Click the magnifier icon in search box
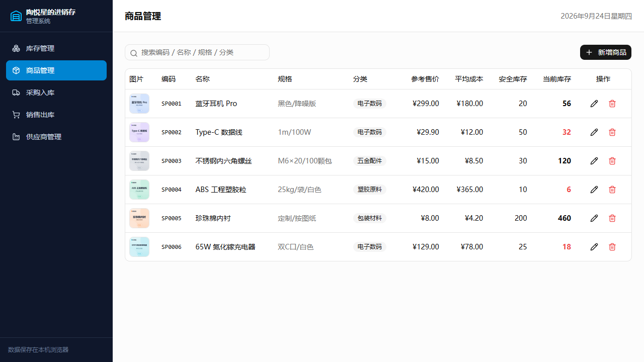This screenshot has width=644, height=362. [x=134, y=53]
